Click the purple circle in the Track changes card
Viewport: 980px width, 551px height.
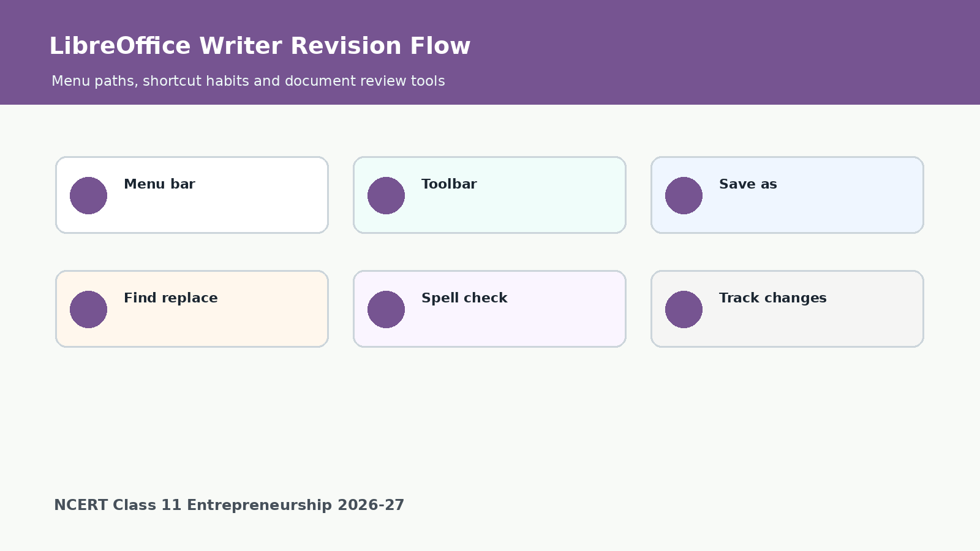click(684, 309)
